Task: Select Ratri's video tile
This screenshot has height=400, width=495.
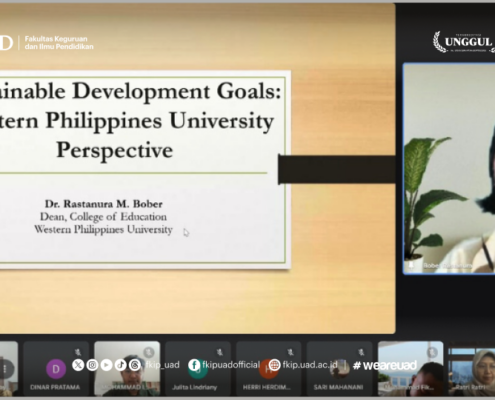Action: 472,368
